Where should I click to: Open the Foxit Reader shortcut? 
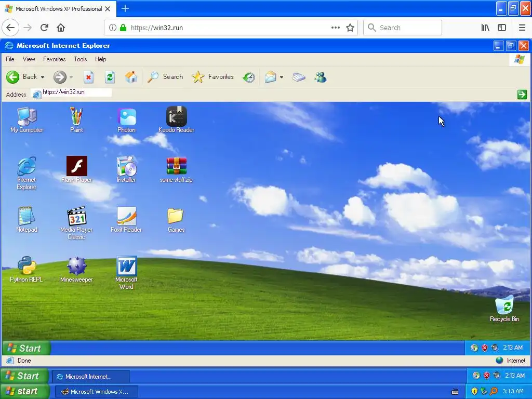(x=126, y=219)
